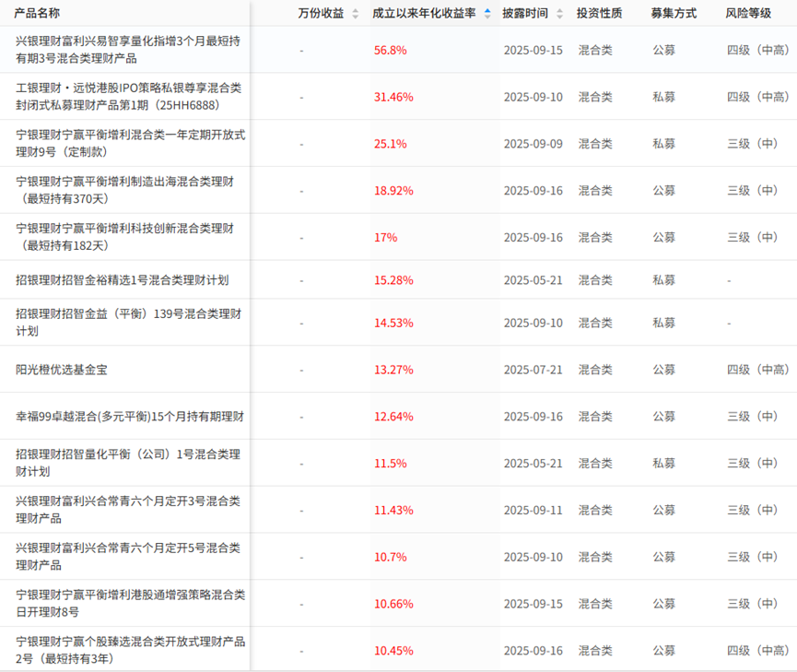The height and width of the screenshot is (672, 797).
Task: Click the 2025-09-11 disclosure date
Action: point(533,510)
